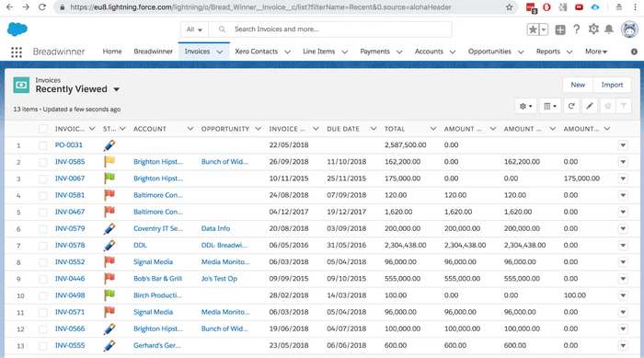644x358 pixels.
Task: Click the browser address bar URL
Action: click(x=260, y=7)
